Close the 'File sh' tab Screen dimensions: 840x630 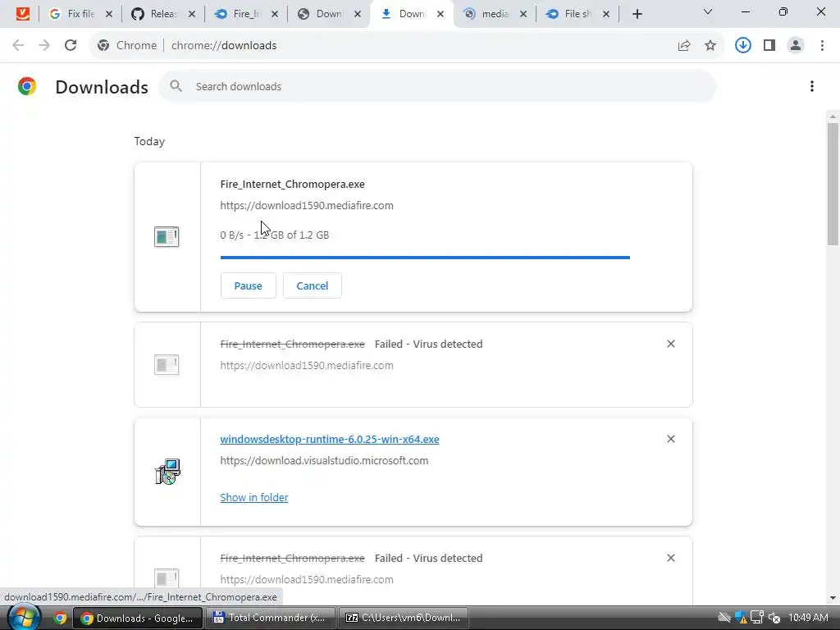pos(606,15)
